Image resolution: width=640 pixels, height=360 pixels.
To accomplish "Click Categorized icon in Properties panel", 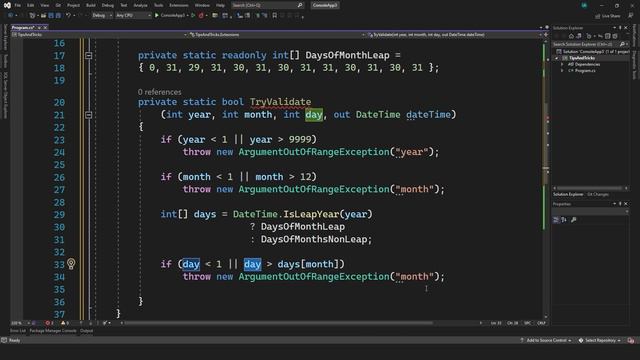I will tap(556, 220).
